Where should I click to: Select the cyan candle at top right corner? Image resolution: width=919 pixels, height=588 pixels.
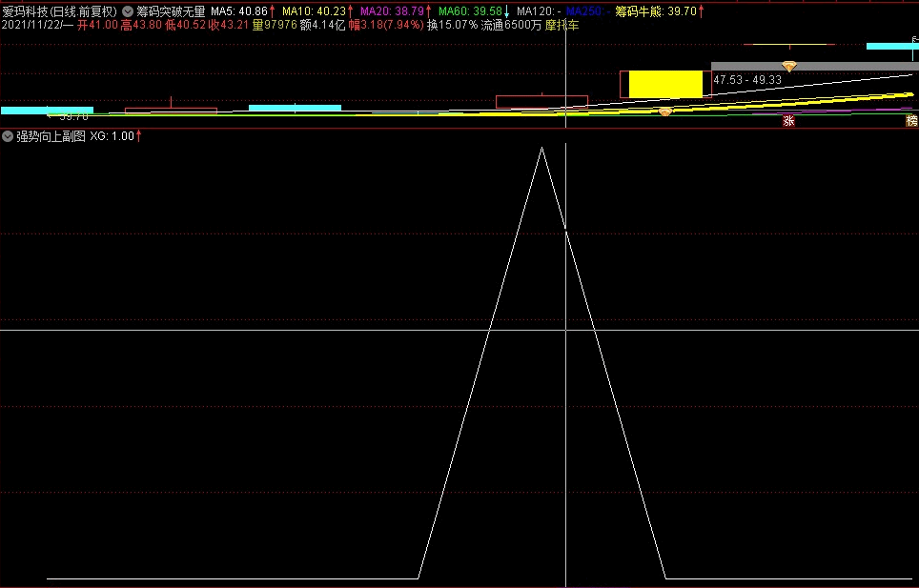tap(892, 47)
